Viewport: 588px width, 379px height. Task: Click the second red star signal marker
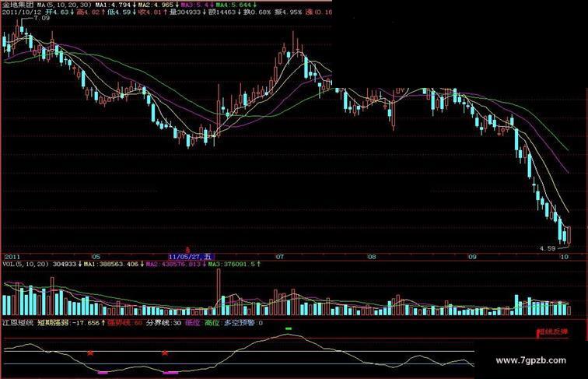pos(165,353)
